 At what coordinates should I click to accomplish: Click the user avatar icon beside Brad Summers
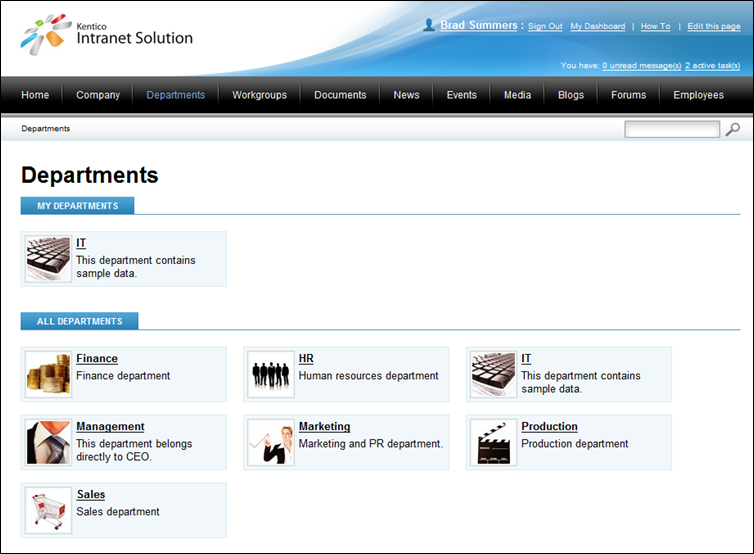pyautogui.click(x=429, y=25)
